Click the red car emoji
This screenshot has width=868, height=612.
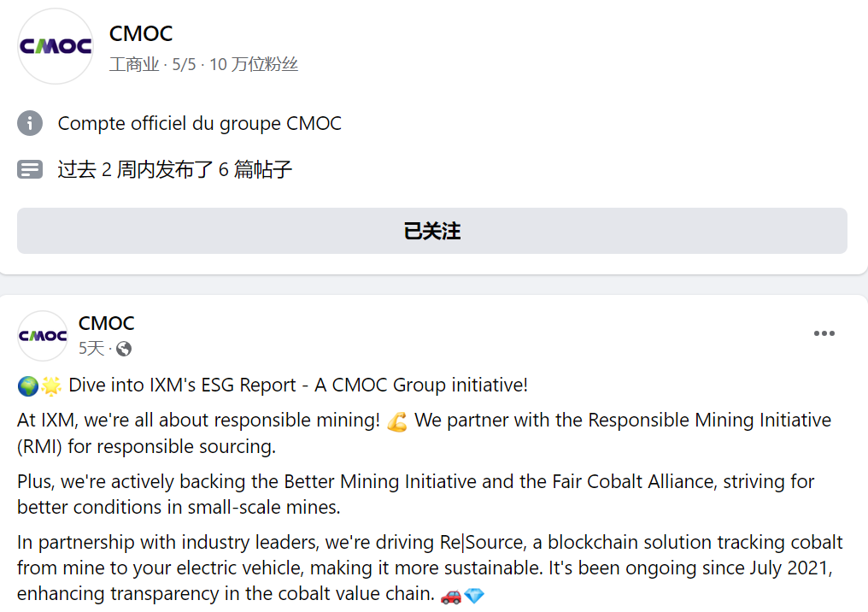[451, 595]
